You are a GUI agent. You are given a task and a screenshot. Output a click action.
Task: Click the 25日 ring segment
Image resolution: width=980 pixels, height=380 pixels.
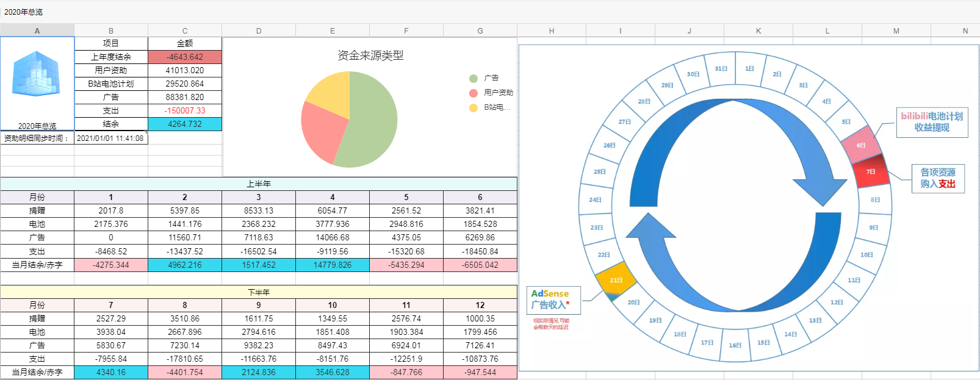pos(599,171)
